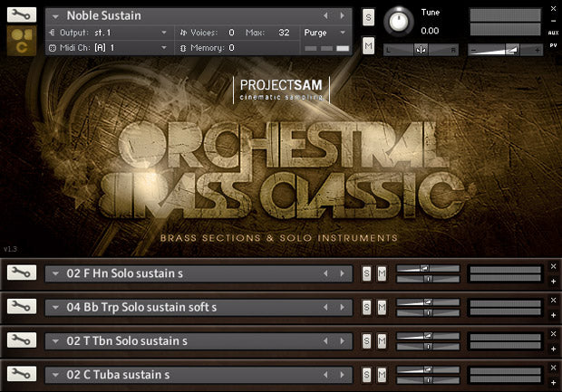Open wrench editor for Bb Trp Solo sustain
The width and height of the screenshot is (562, 392).
tap(22, 306)
